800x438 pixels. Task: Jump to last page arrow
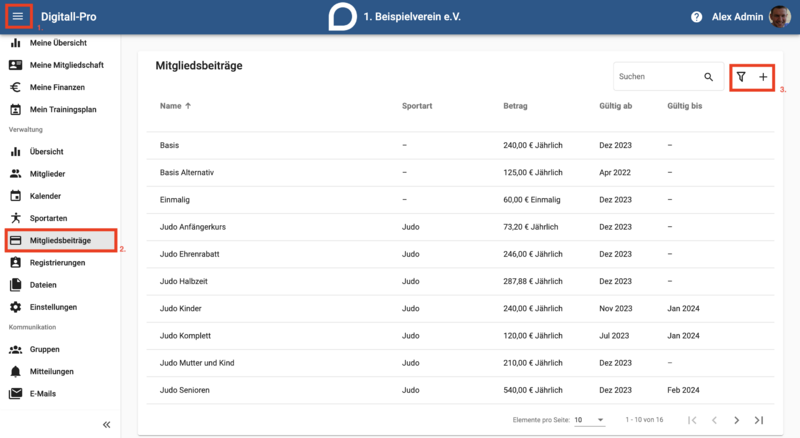(759, 420)
